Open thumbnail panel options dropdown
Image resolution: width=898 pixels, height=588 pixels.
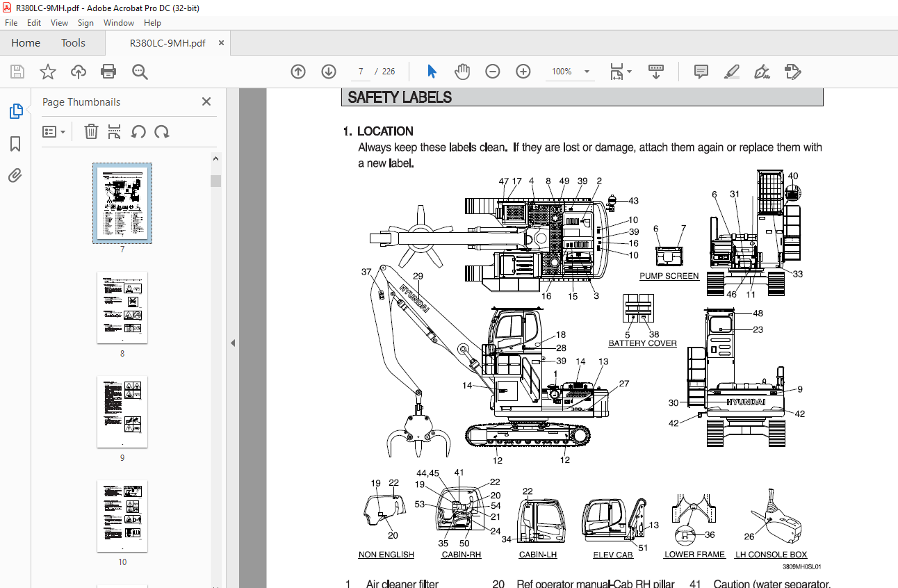pos(54,131)
